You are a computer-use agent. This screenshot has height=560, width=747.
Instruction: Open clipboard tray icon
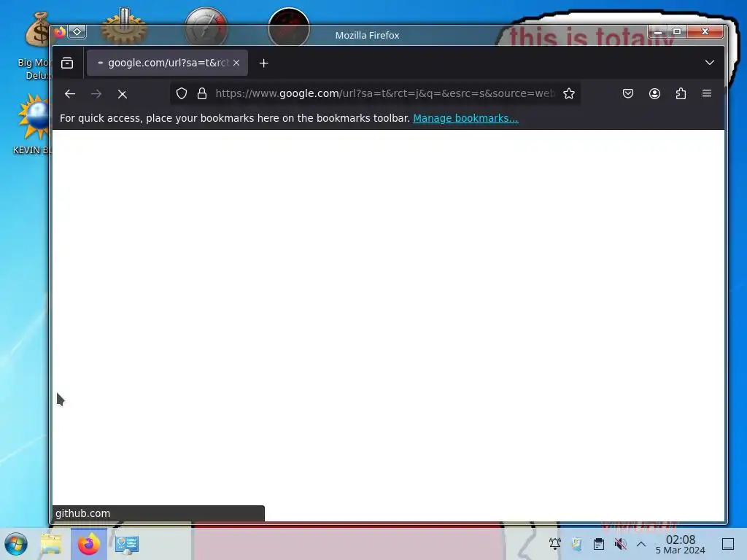599,544
